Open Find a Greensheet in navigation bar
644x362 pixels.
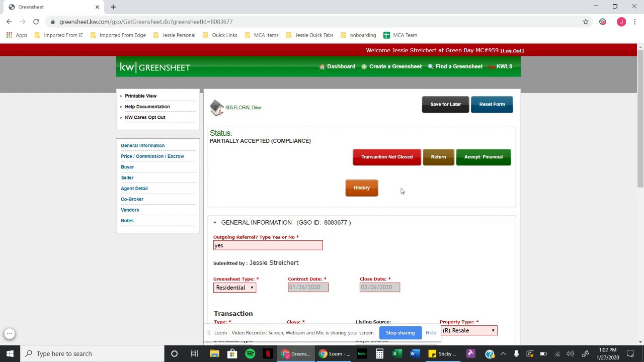[455, 66]
